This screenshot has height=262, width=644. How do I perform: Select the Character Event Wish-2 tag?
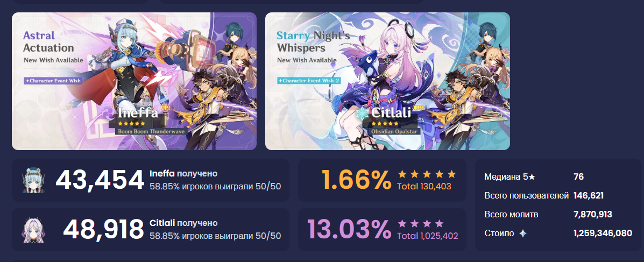(308, 81)
